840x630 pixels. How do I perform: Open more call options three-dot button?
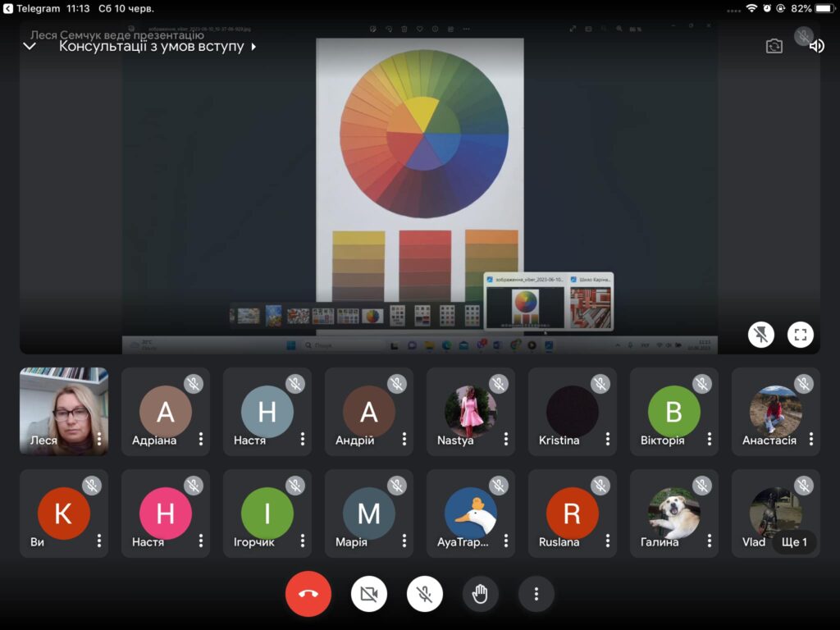(536, 594)
